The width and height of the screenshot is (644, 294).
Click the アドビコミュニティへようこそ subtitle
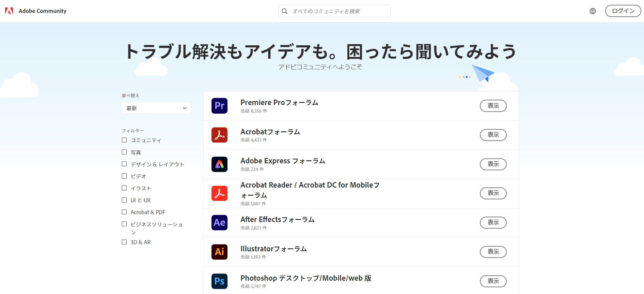point(320,67)
